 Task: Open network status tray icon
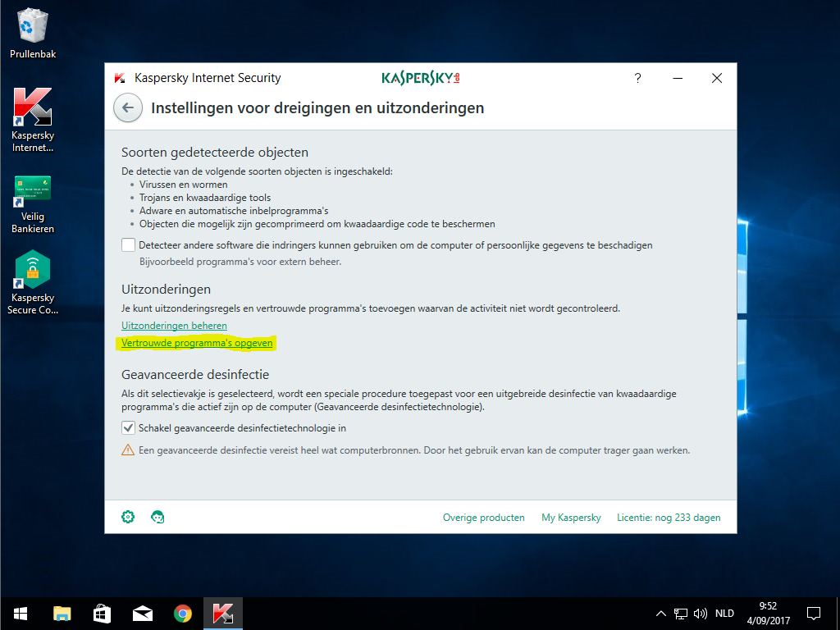tap(680, 614)
